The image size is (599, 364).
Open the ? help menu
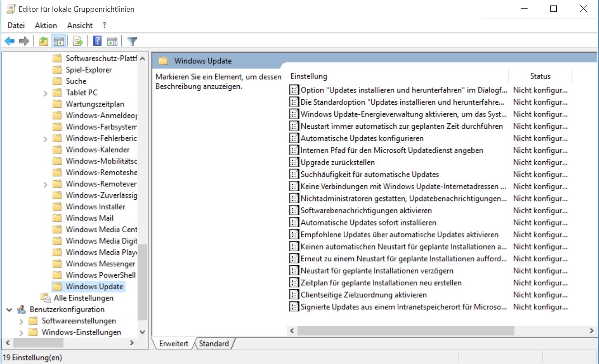[104, 25]
